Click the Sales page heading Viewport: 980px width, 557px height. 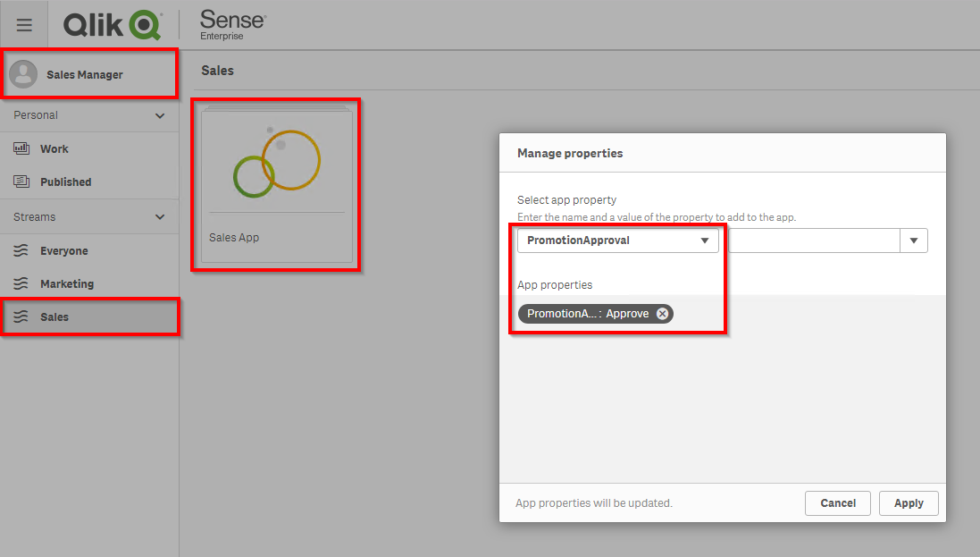[217, 71]
